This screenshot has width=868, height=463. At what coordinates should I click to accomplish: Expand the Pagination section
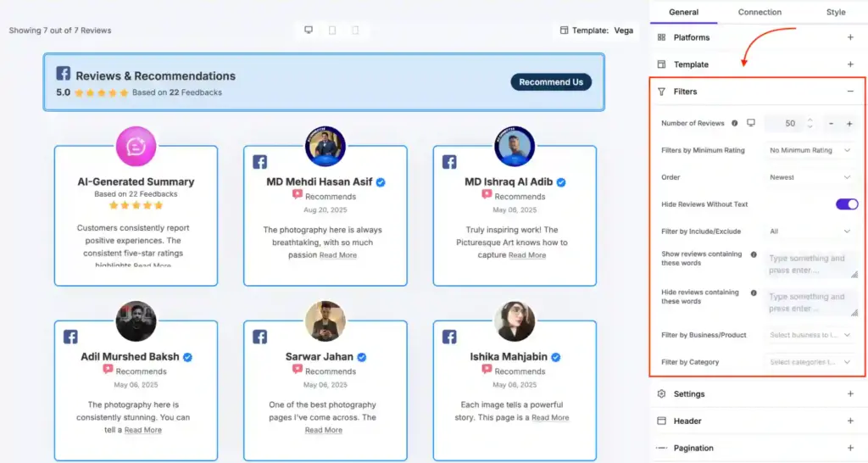(x=850, y=448)
